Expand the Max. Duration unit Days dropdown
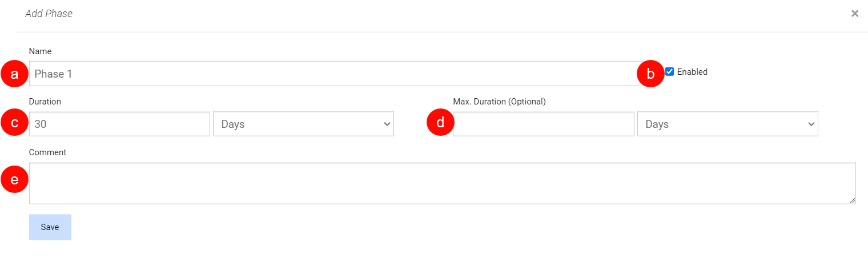 tap(728, 124)
